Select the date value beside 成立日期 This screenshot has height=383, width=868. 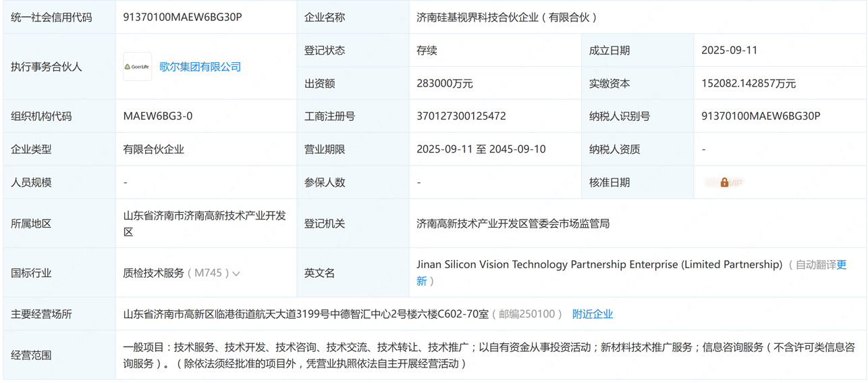click(x=729, y=51)
